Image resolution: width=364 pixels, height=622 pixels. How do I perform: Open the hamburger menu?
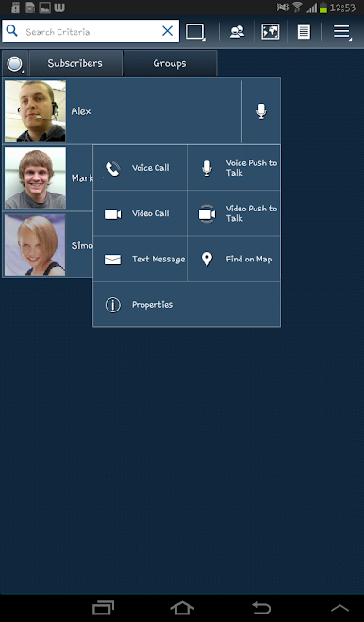[x=341, y=32]
